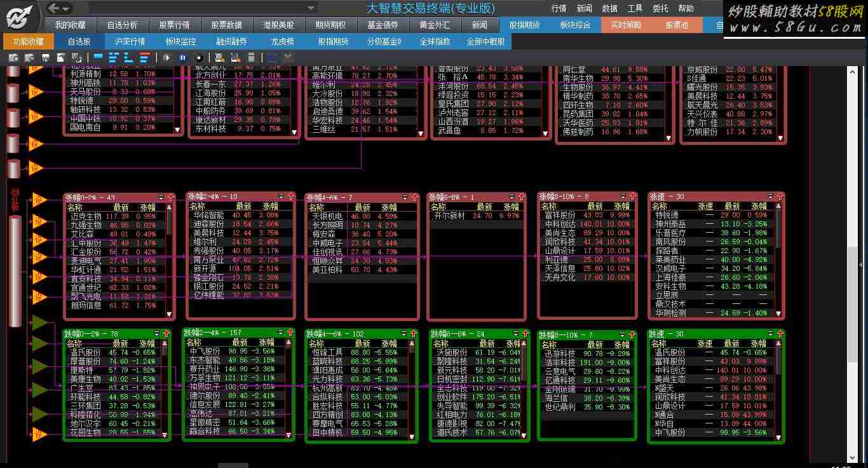Screen dimensions: 868x468
Task: Click the 全部中概股 sub-tab
Action: [486, 41]
